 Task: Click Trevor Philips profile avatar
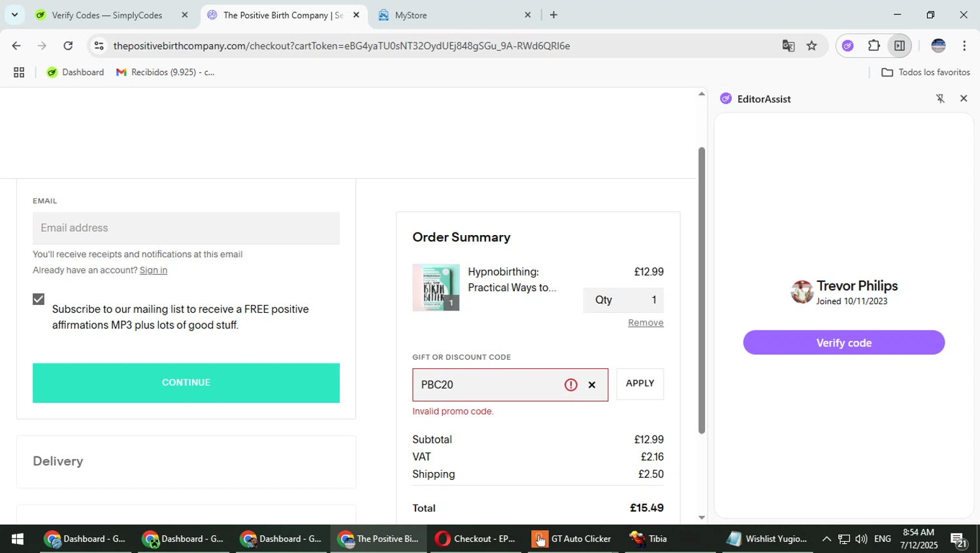[802, 292]
